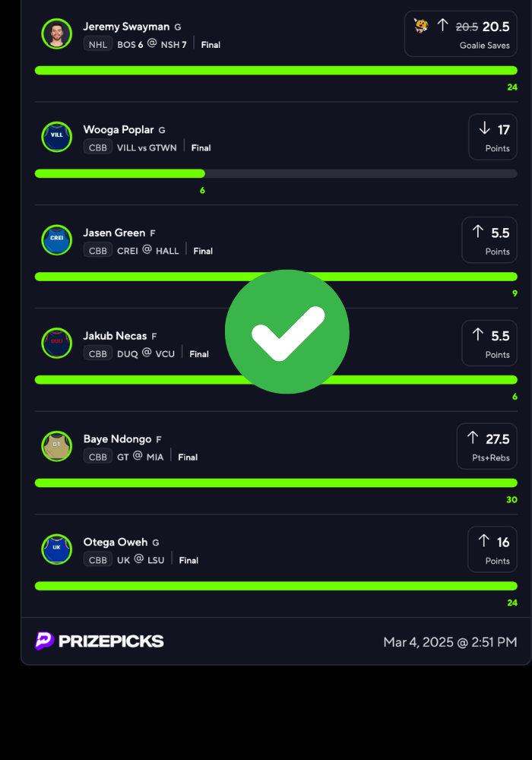Image resolution: width=532 pixels, height=760 pixels.
Task: Click Wooga Poplar's VILL jersey avatar
Action: 57,137
